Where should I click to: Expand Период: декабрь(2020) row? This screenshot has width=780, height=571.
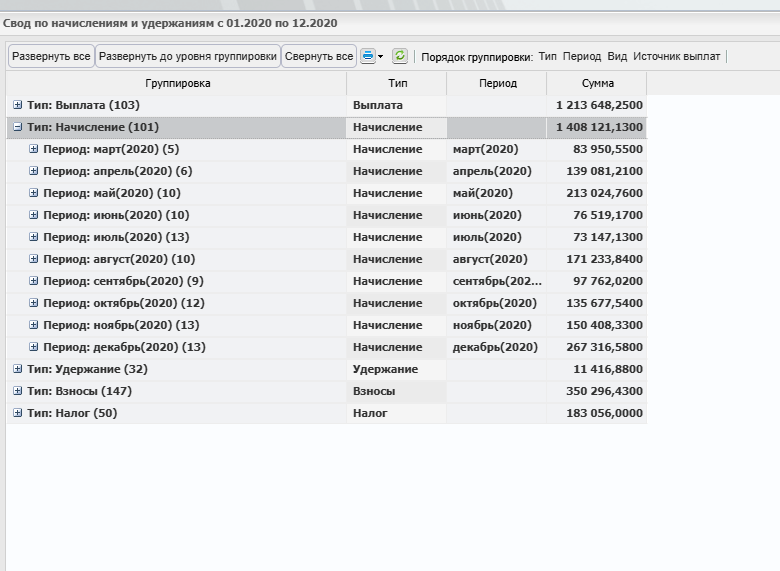33,347
